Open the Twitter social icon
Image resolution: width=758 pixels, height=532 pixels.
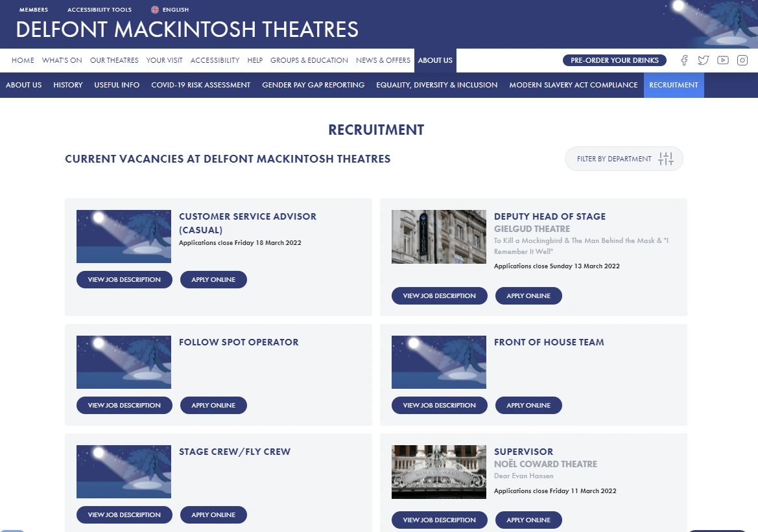[x=704, y=60]
